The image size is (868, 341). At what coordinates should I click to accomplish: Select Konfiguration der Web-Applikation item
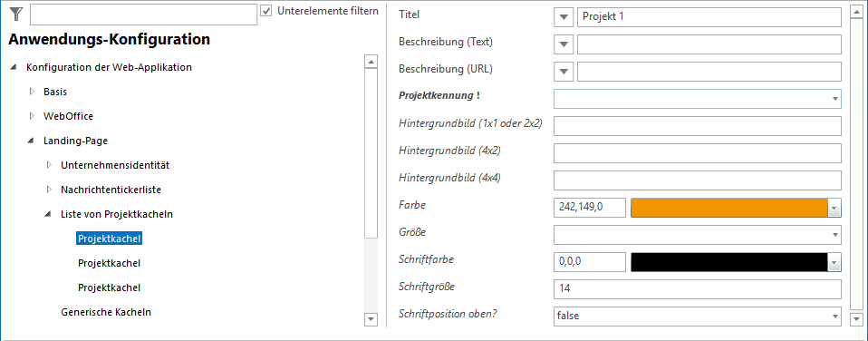pos(109,68)
